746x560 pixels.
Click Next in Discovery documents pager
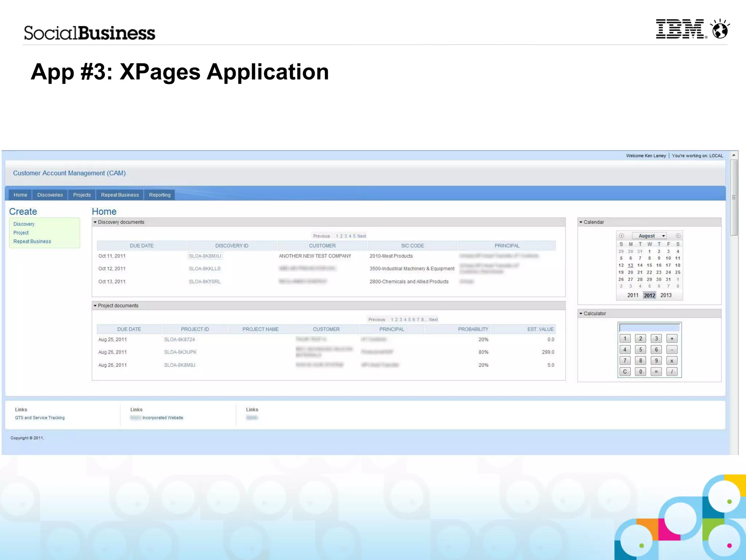click(362, 236)
